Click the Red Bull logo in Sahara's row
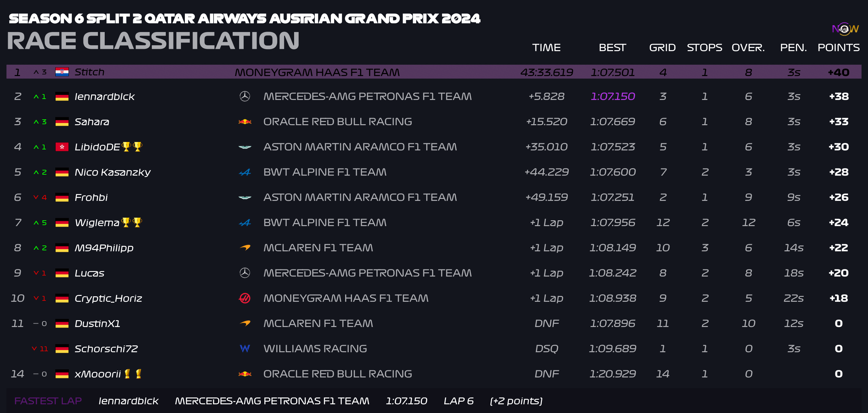This screenshot has width=868, height=413. pyautogui.click(x=245, y=122)
